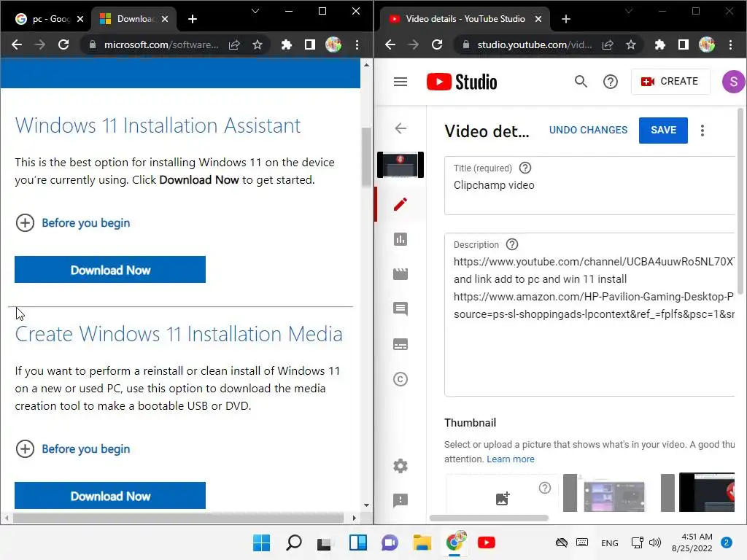This screenshot has width=747, height=560.
Task: Click the Microsoft page scroll-down arrow
Action: click(x=366, y=505)
